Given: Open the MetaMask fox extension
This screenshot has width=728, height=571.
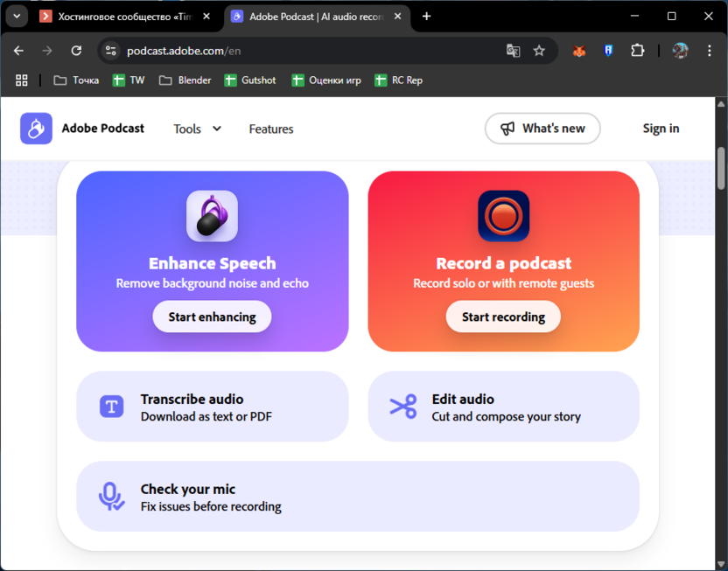Looking at the screenshot, I should 579,51.
